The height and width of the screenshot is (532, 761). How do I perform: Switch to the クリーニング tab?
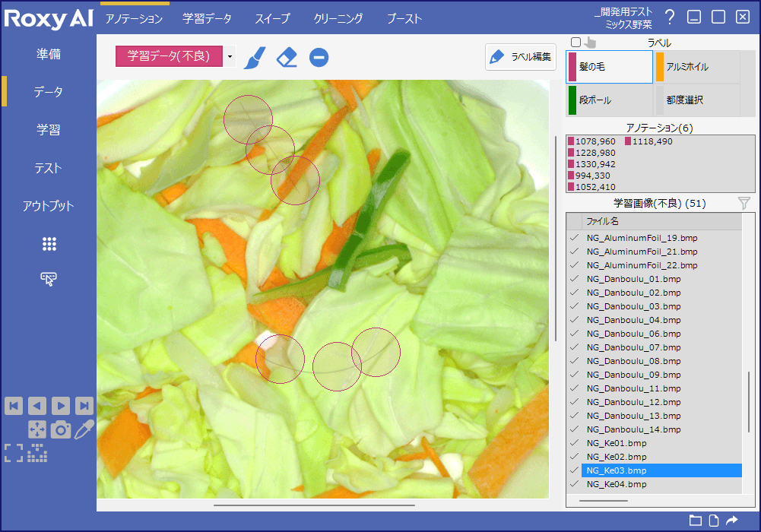click(x=338, y=18)
